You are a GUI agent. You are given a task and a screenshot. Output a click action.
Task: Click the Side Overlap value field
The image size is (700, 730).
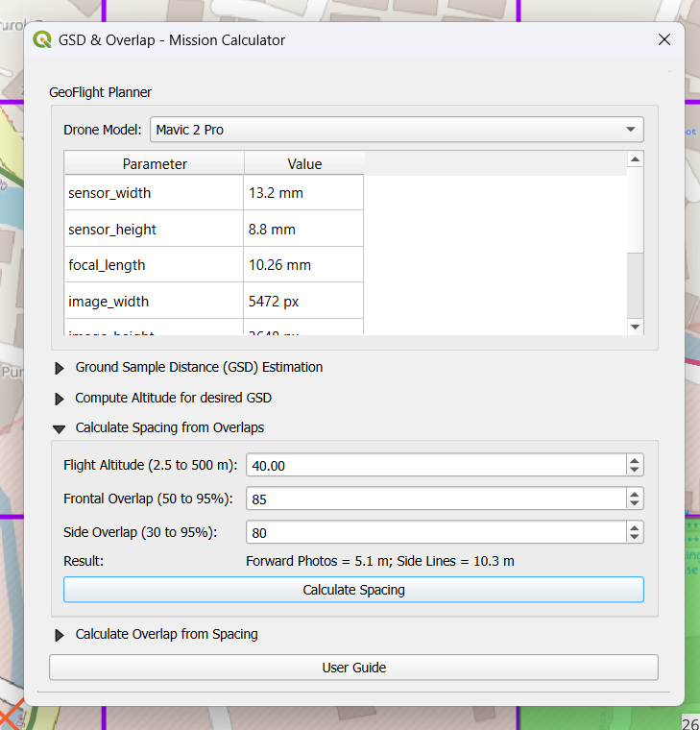435,533
